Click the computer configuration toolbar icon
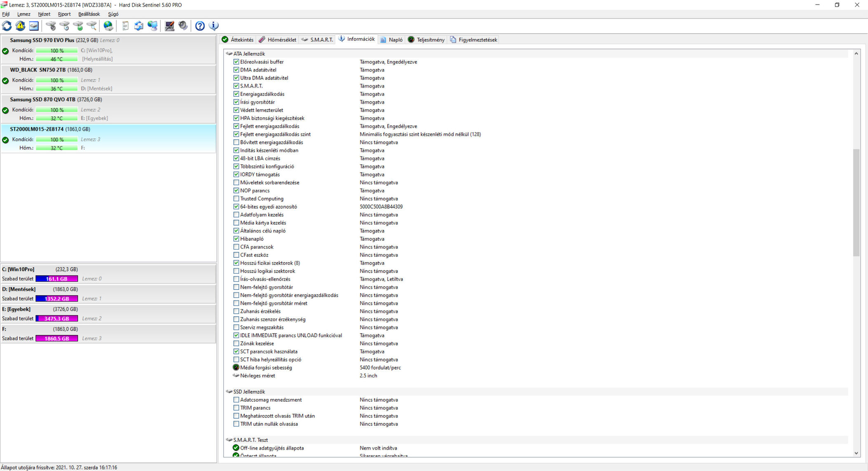This screenshot has width=868, height=471. coord(169,26)
